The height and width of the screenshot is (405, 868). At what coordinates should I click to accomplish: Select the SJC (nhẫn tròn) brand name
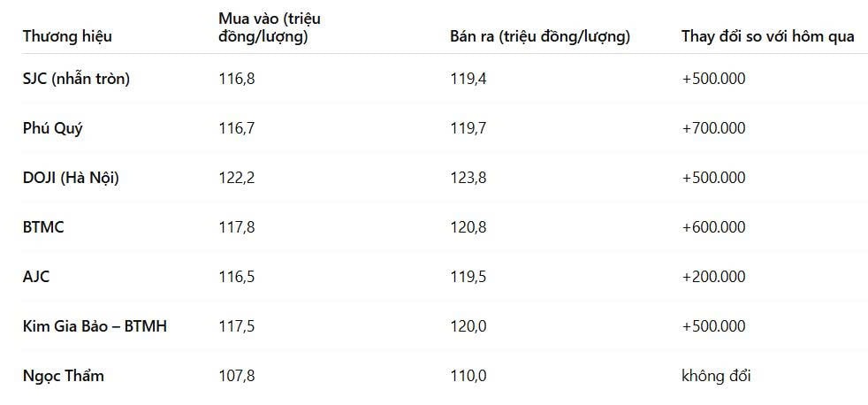click(x=76, y=79)
